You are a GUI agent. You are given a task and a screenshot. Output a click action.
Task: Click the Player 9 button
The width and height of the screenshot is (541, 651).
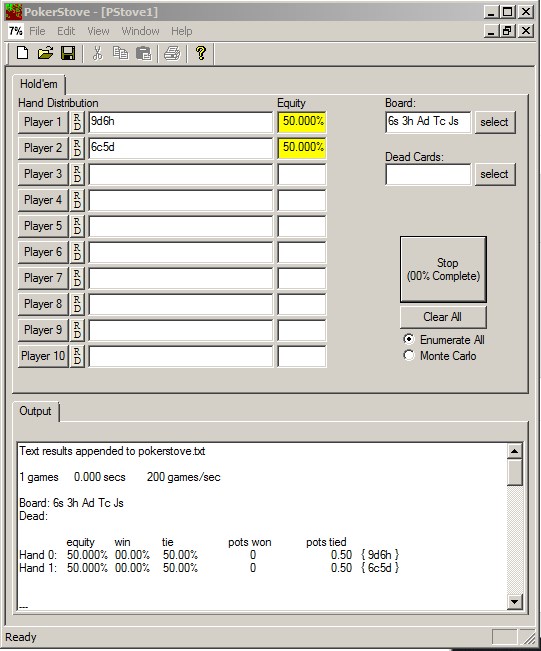pos(43,330)
